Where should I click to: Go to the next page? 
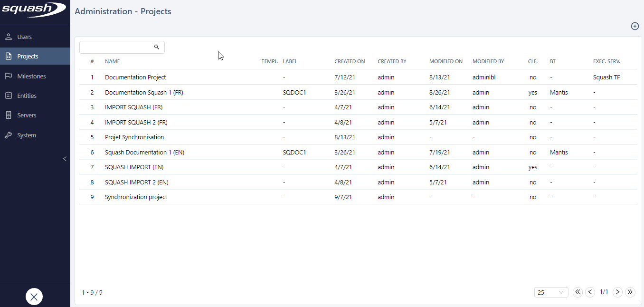click(617, 292)
